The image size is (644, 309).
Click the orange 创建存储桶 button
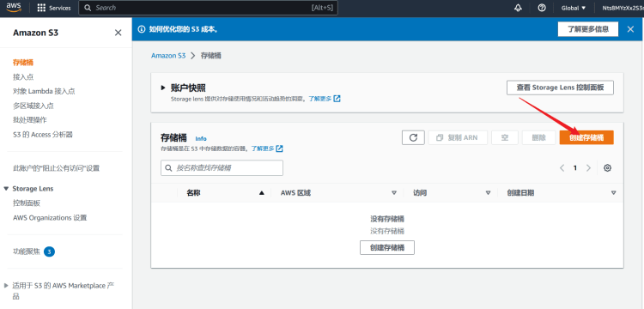coord(586,137)
